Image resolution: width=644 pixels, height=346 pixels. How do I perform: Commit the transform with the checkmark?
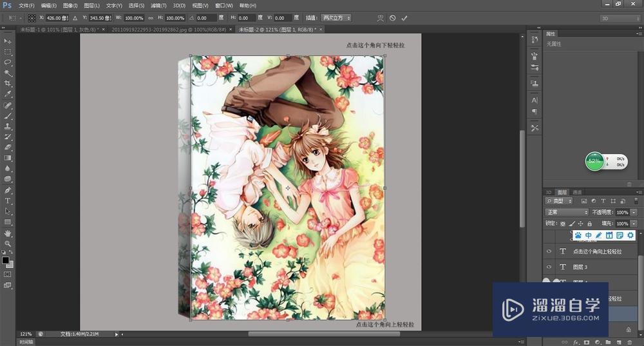click(404, 18)
